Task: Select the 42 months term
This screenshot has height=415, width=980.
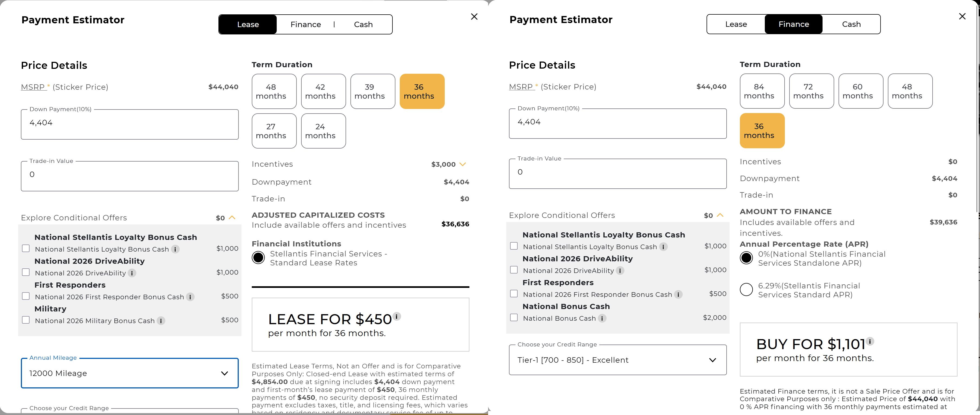Action: point(324,91)
